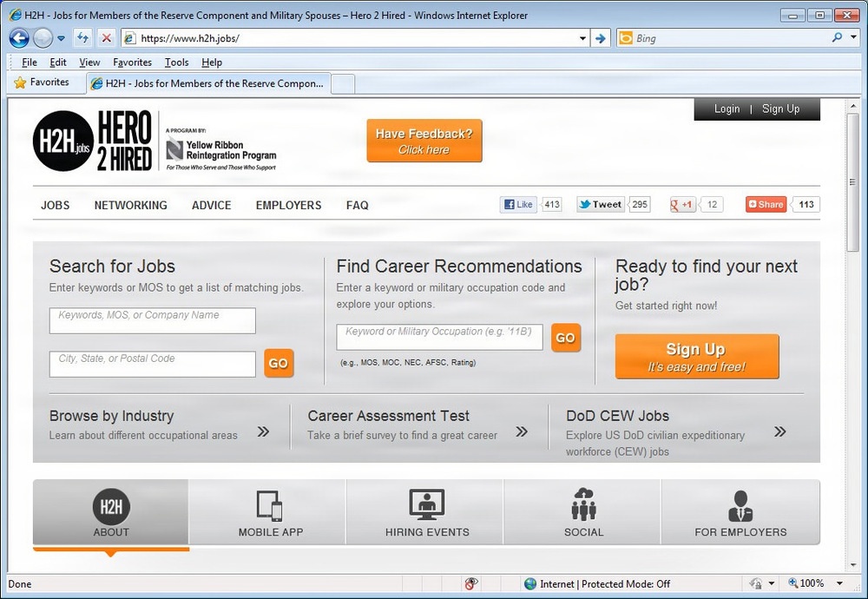Click the GO button for Career Recommendations
This screenshot has height=599, width=868.
(x=566, y=338)
